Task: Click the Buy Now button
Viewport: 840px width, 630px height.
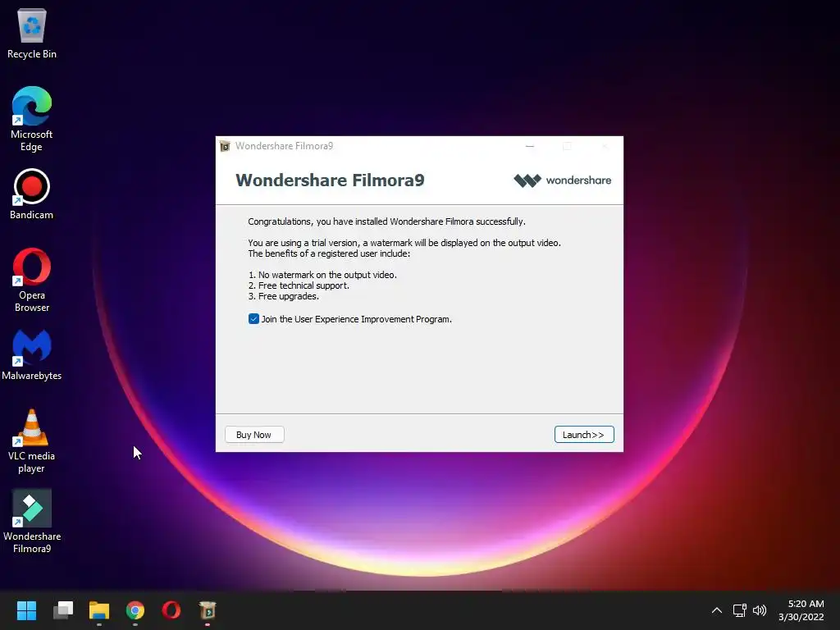Action: coord(254,435)
